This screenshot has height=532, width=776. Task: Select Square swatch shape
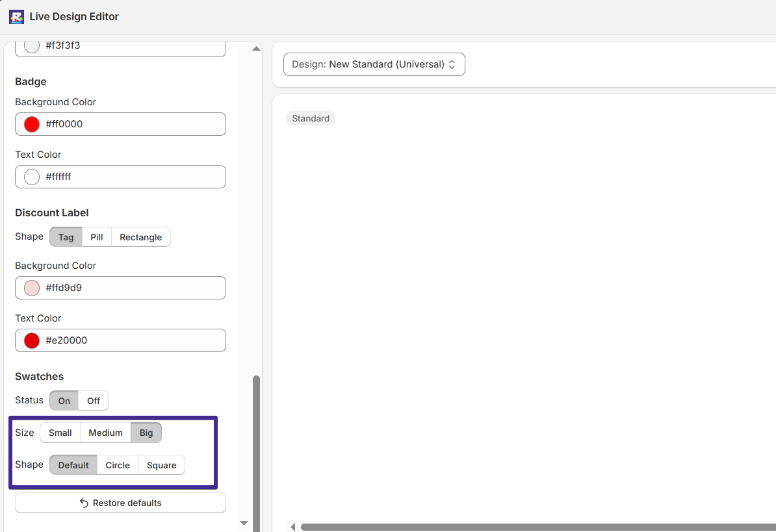pos(161,465)
